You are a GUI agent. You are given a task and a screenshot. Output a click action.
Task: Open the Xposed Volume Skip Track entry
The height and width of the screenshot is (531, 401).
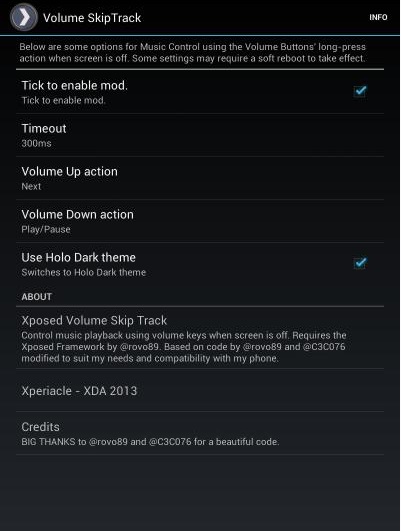200,338
